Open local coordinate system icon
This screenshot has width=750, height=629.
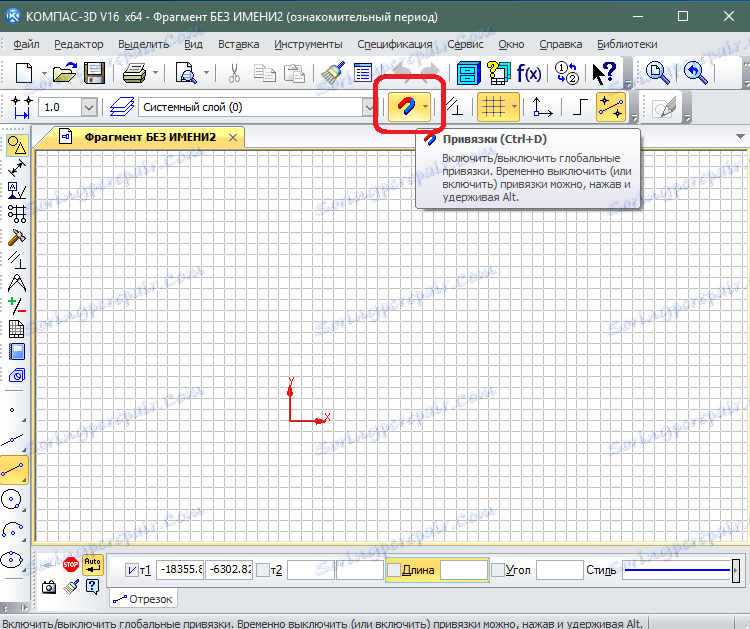[x=542, y=106]
